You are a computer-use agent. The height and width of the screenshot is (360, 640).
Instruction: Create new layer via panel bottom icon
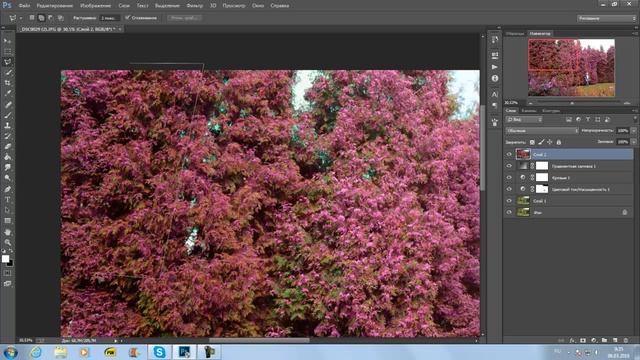615,340
